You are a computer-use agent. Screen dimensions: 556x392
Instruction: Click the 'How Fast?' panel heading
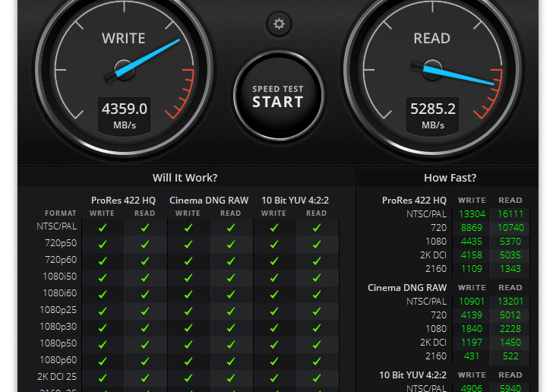pyautogui.click(x=450, y=178)
